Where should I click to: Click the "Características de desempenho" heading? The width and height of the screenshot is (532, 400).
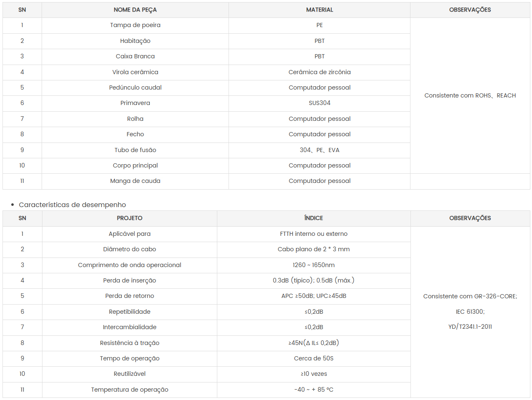pyautogui.click(x=72, y=205)
